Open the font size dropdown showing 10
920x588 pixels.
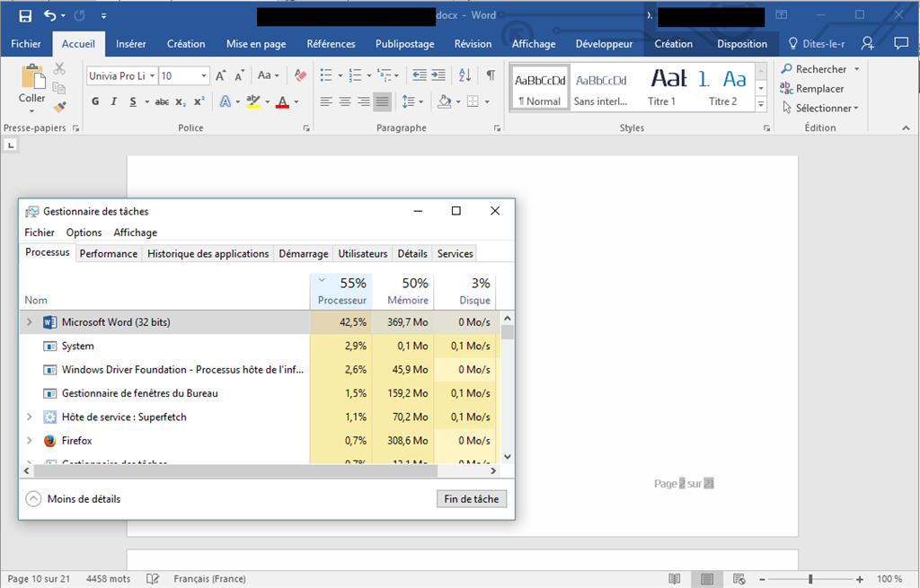point(204,75)
